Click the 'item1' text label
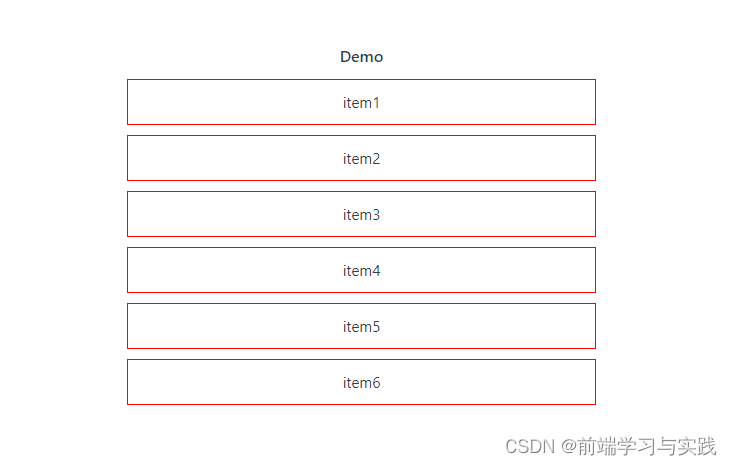Viewport: 732px width, 465px height. (x=361, y=103)
